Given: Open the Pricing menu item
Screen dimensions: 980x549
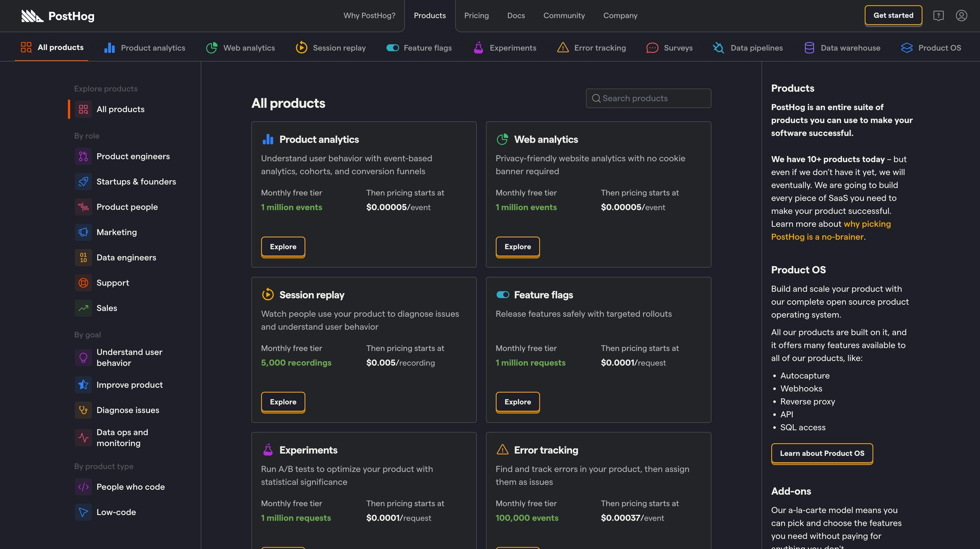Looking at the screenshot, I should click(476, 16).
